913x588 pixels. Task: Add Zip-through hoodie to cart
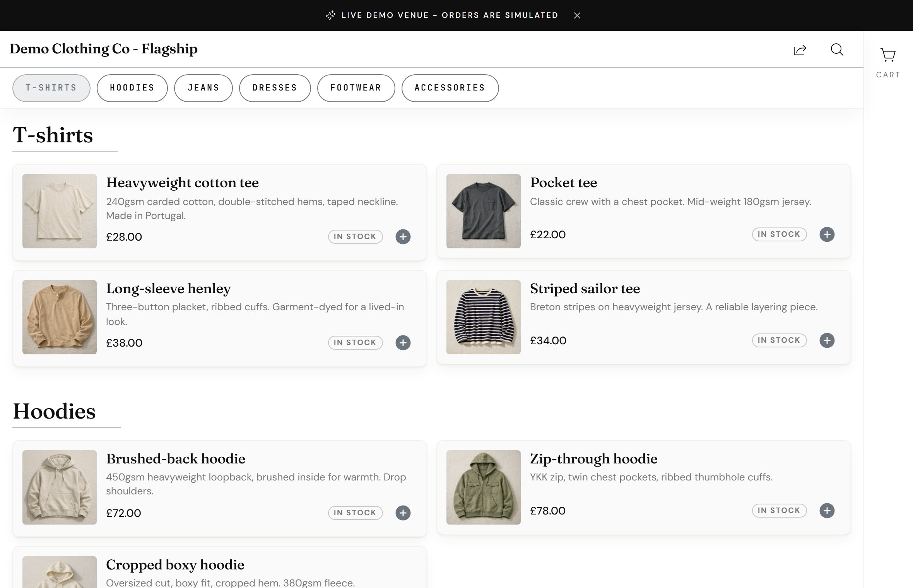pyautogui.click(x=827, y=511)
